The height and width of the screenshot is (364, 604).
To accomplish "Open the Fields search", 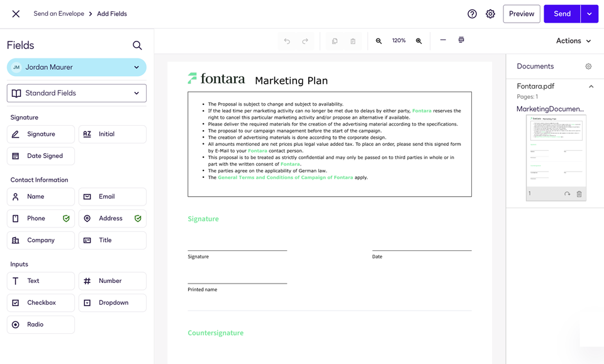I will click(137, 45).
